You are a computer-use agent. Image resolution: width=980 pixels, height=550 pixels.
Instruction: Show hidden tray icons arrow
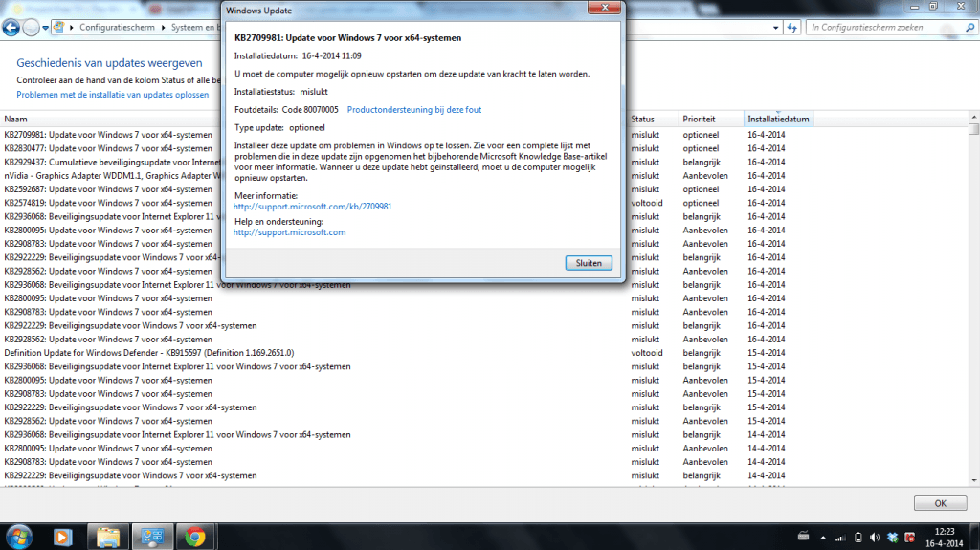click(823, 538)
